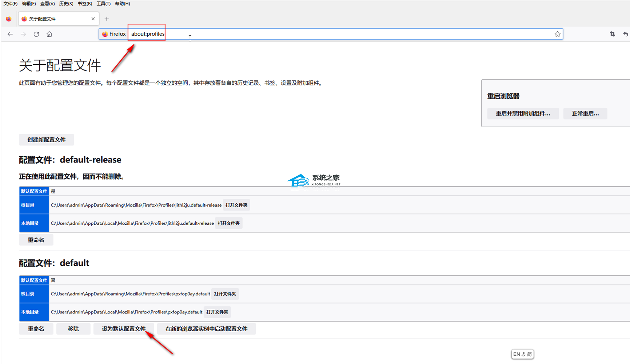Click the 配置文件: default-release heading
630x364 pixels.
click(x=70, y=160)
